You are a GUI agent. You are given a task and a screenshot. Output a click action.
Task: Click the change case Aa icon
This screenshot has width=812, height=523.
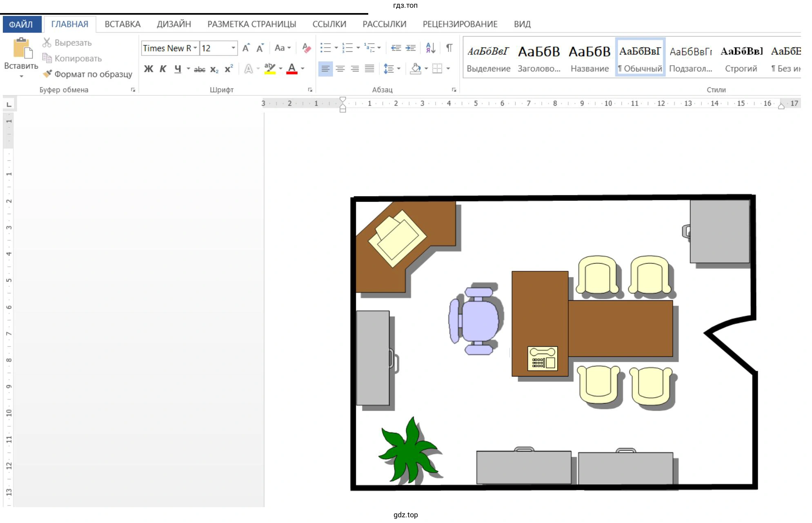[280, 48]
